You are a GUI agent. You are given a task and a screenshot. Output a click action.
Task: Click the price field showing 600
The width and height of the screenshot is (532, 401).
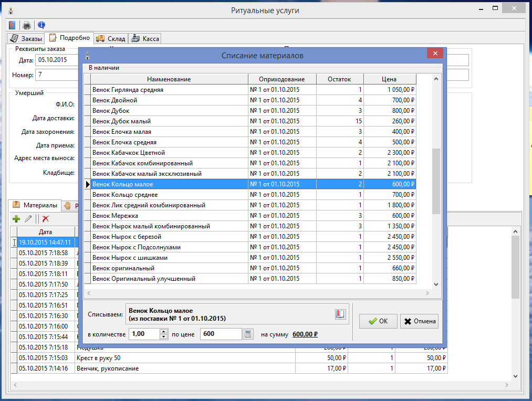221,334
